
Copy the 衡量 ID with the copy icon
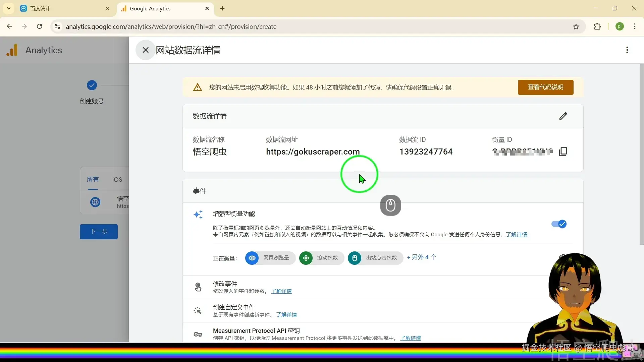click(x=563, y=152)
